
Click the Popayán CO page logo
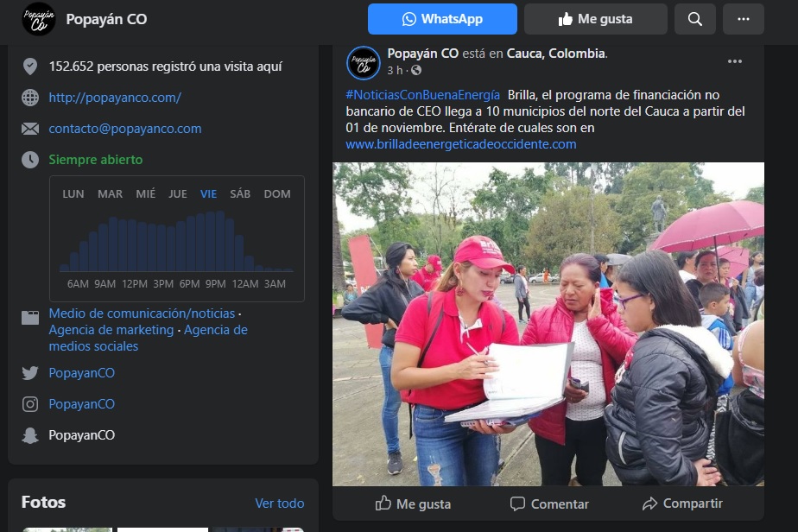tap(39, 19)
